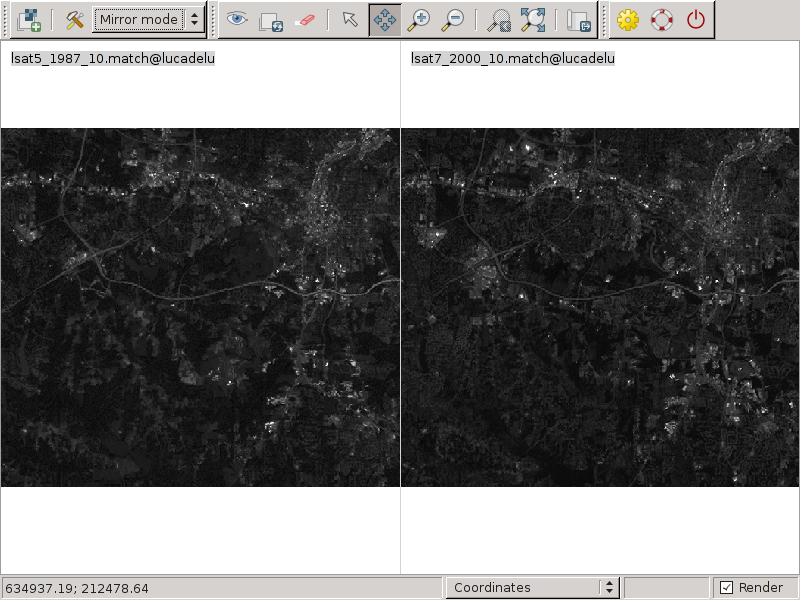Erase the display with the eraser icon
Image resolution: width=800 pixels, height=600 pixels.
[x=304, y=19]
